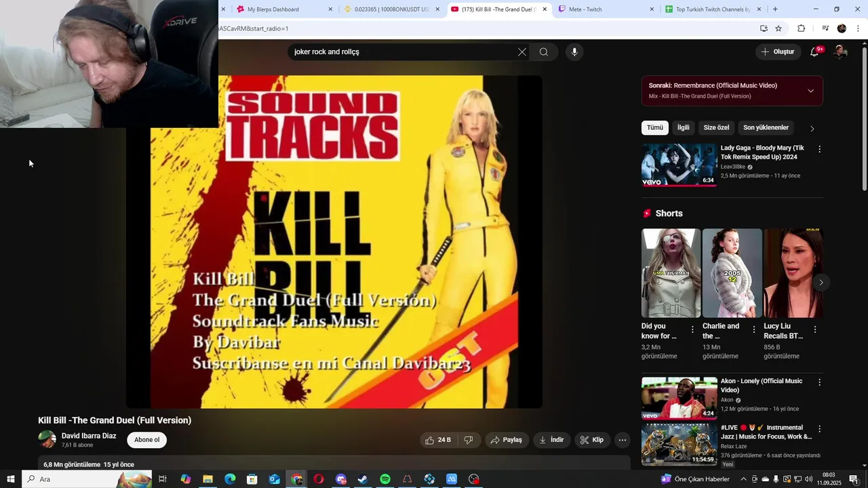Click the YouTube search input field
This screenshot has height=488, width=868.
point(403,52)
